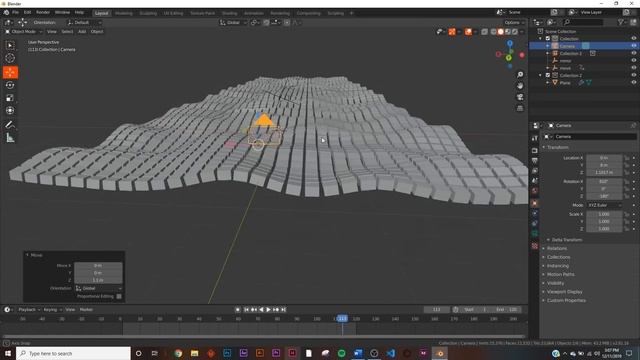The height and width of the screenshot is (360, 640).
Task: Click the viewport pan hand icon
Action: tap(520, 86)
